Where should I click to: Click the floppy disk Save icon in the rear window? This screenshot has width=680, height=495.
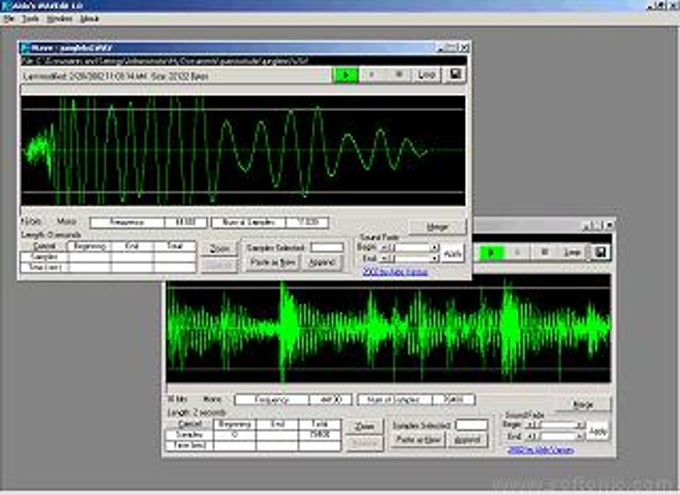[601, 253]
